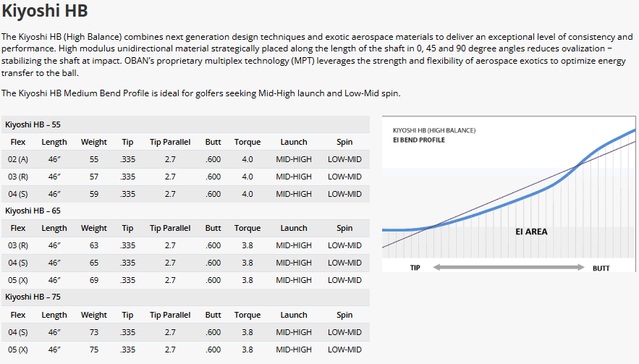The width and height of the screenshot is (639, 364).
Task: Click MID-HIGH launch in the weight 57 row
Action: tap(294, 177)
